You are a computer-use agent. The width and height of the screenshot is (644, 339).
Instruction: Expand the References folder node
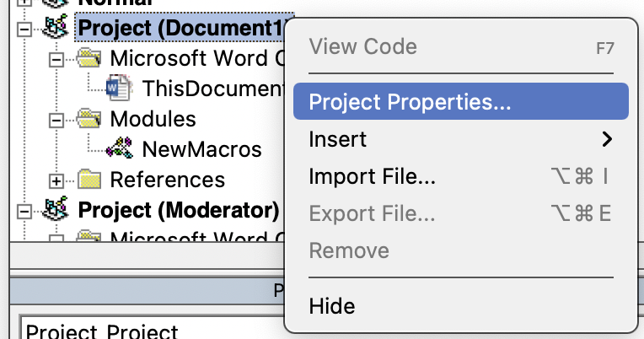coord(56,181)
